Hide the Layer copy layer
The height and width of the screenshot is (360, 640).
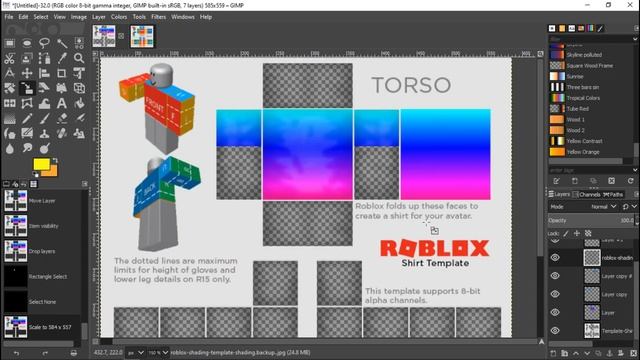[x=555, y=294]
